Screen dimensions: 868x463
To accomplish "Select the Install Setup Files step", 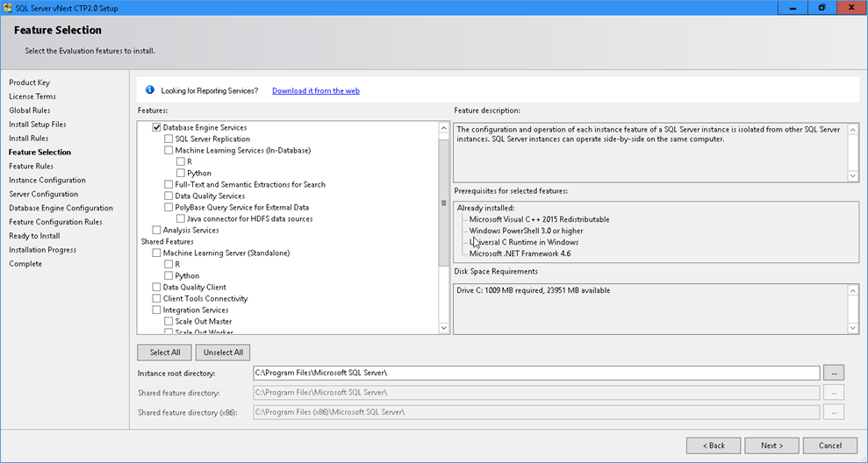I will pos(37,125).
